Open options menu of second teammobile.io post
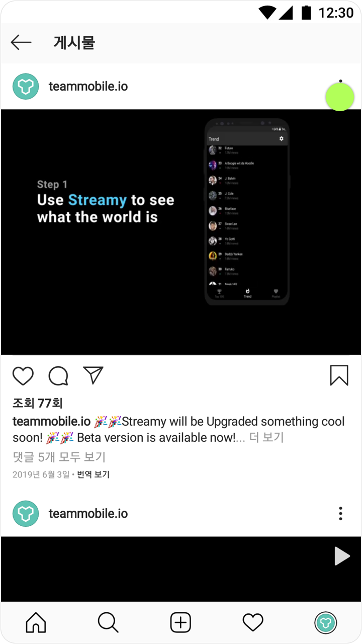362x644 pixels. click(340, 514)
